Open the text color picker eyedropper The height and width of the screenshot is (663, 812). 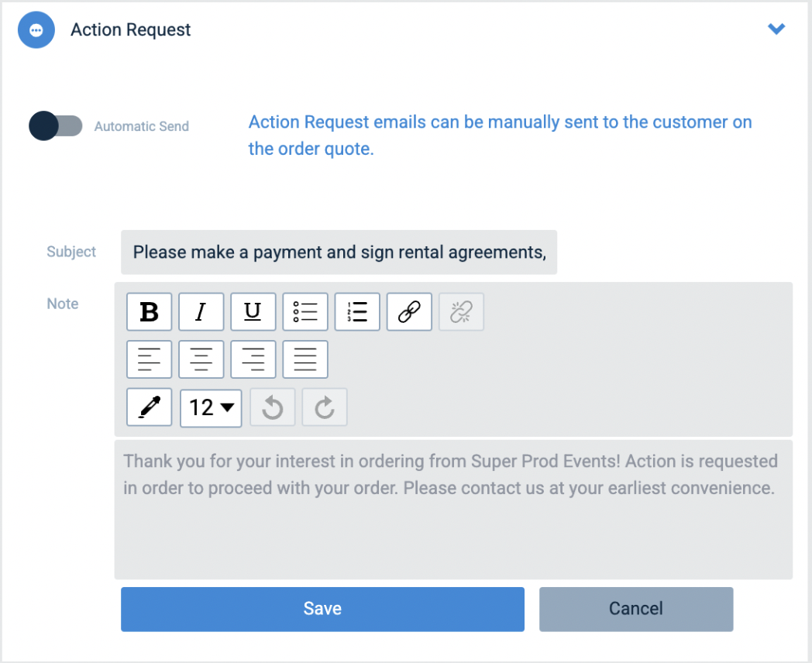click(149, 407)
